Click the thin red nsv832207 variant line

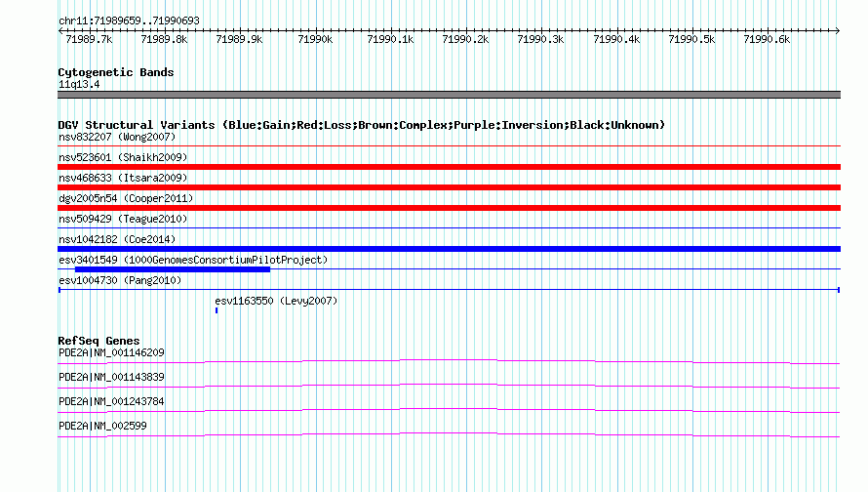(449, 146)
